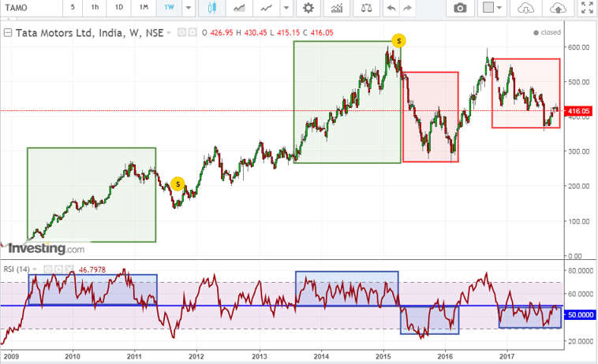
Task: Switch to area chart style
Action: pos(240,8)
